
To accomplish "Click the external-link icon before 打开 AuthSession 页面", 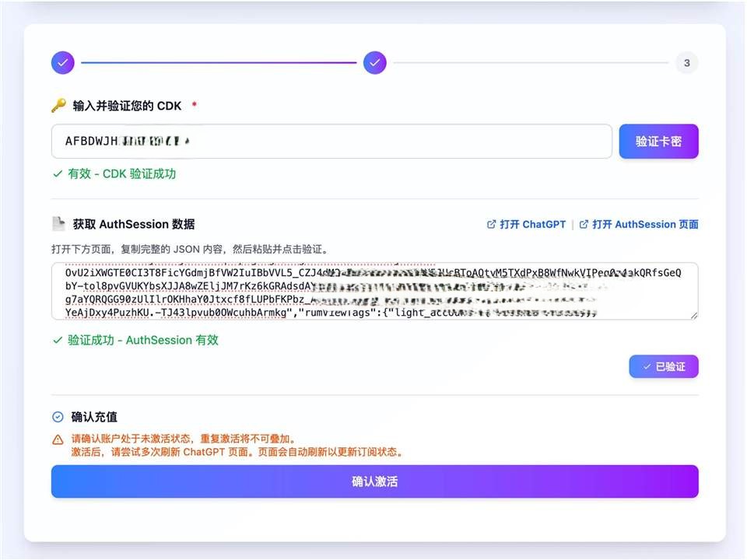I will [584, 224].
